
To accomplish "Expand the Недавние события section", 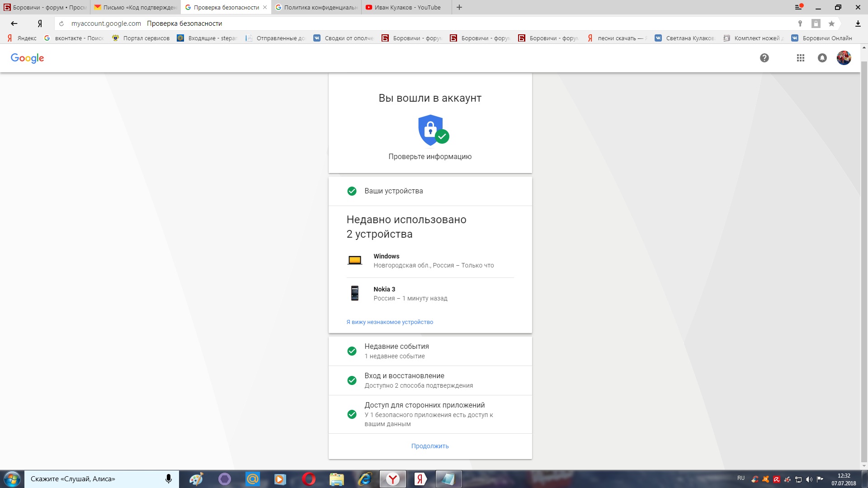I will tap(430, 351).
